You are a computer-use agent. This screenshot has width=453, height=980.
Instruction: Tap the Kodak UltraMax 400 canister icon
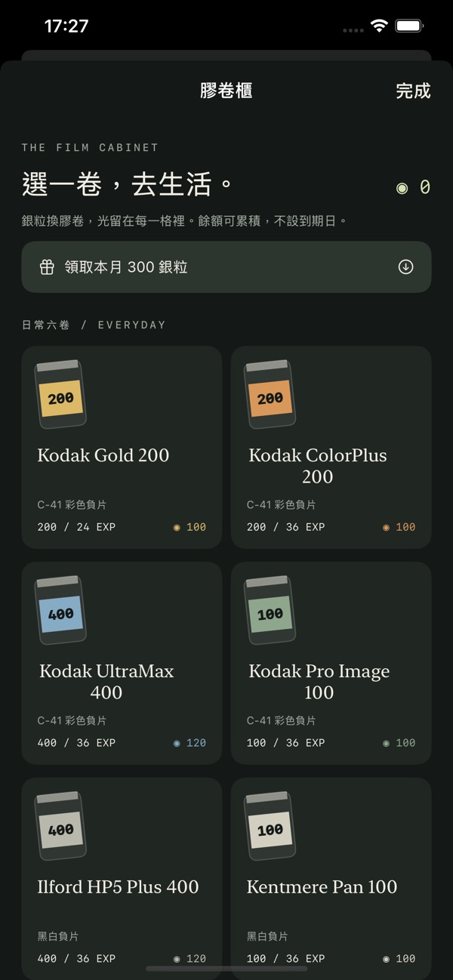pos(60,610)
